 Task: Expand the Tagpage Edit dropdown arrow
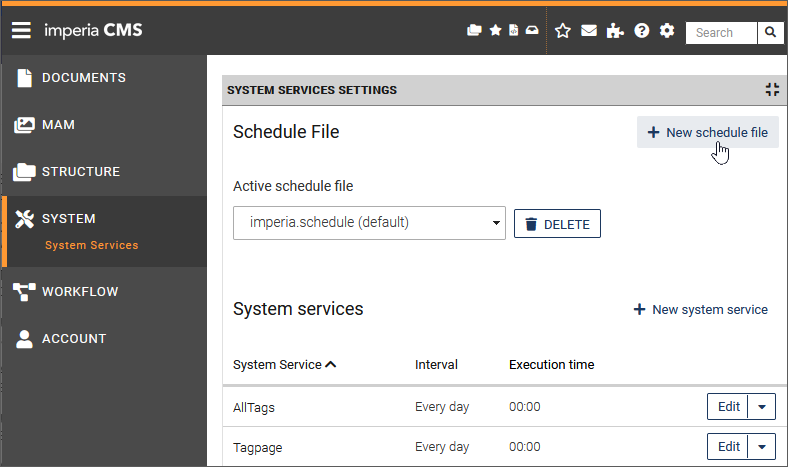tap(762, 447)
